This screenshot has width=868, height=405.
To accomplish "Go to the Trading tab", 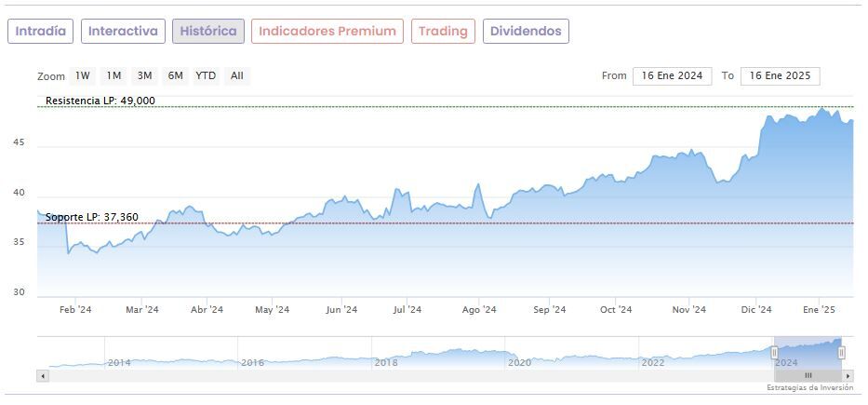I will [x=443, y=32].
